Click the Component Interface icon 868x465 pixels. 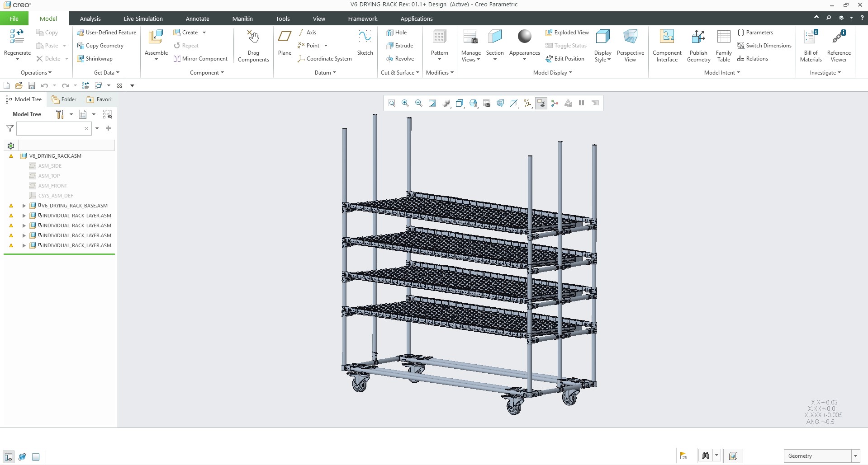pos(667,37)
